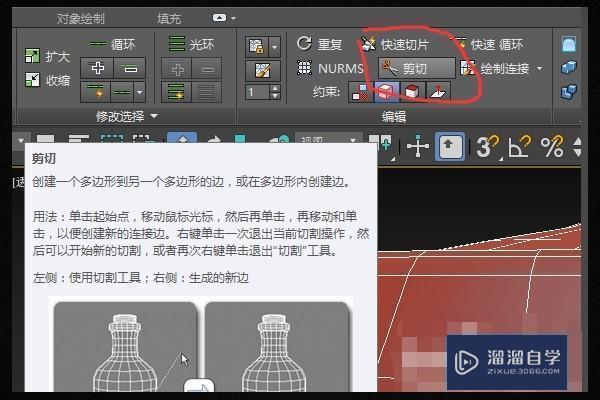Click the bottom blue boxes icon at the ribbon's right edge
This screenshot has width=600, height=400.
click(x=569, y=92)
